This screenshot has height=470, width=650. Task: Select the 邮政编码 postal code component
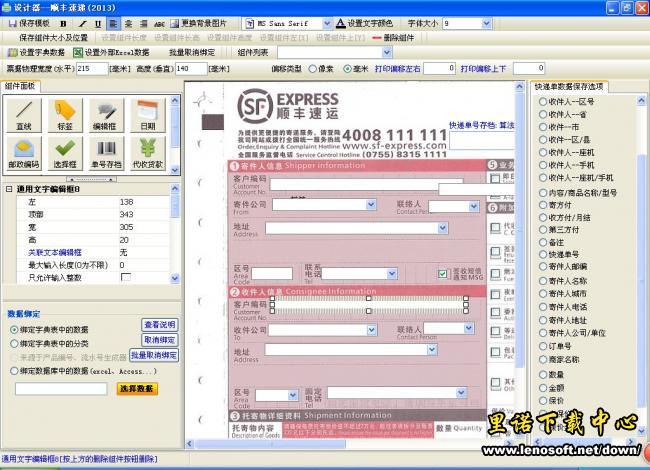24,153
